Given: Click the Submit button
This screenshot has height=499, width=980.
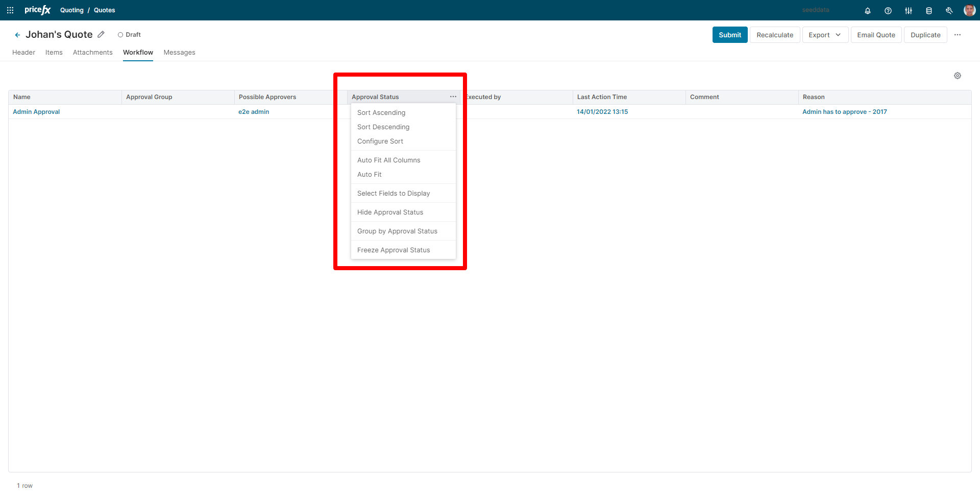Looking at the screenshot, I should [x=729, y=35].
